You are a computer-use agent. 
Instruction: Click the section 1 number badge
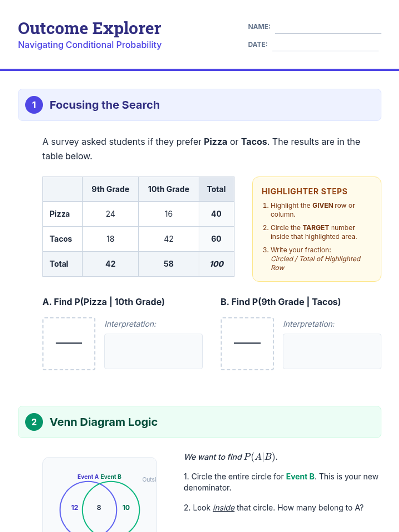point(34,105)
